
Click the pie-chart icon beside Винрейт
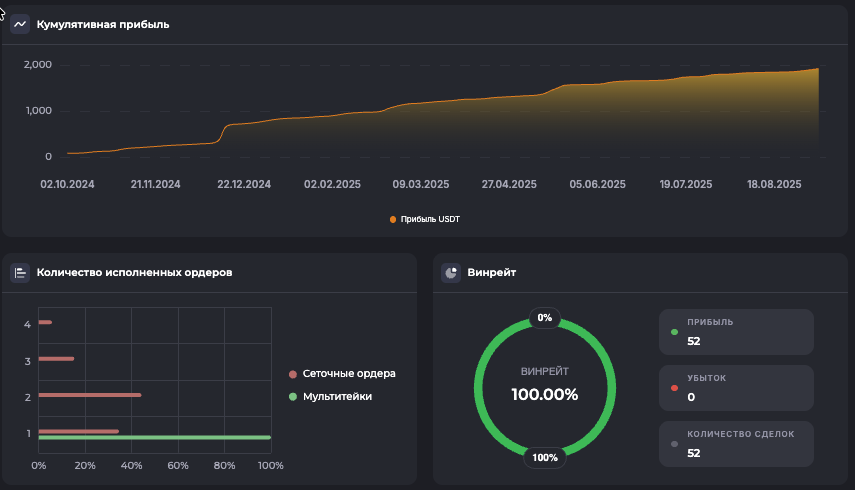tap(451, 272)
